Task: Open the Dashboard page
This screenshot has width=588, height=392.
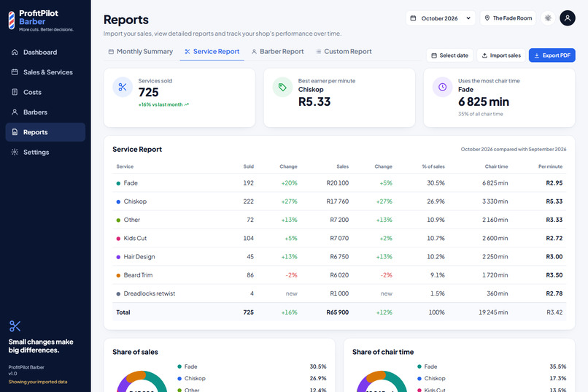Action: (45, 52)
